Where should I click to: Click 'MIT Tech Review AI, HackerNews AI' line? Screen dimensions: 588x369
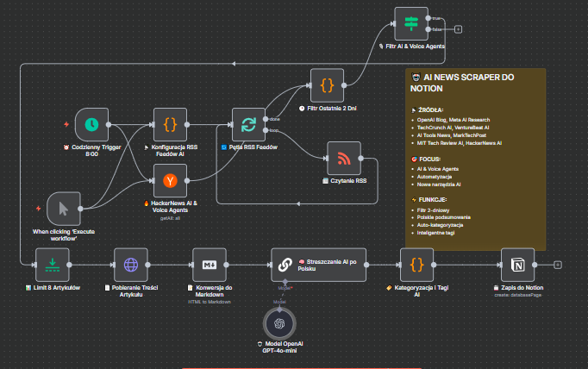460,143
